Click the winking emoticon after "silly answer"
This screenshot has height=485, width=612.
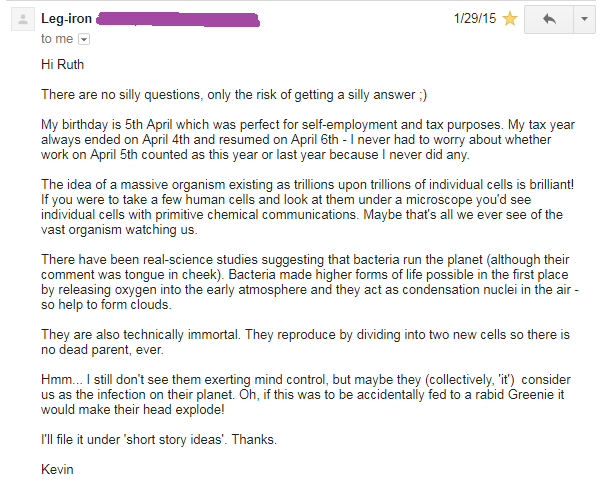point(420,95)
